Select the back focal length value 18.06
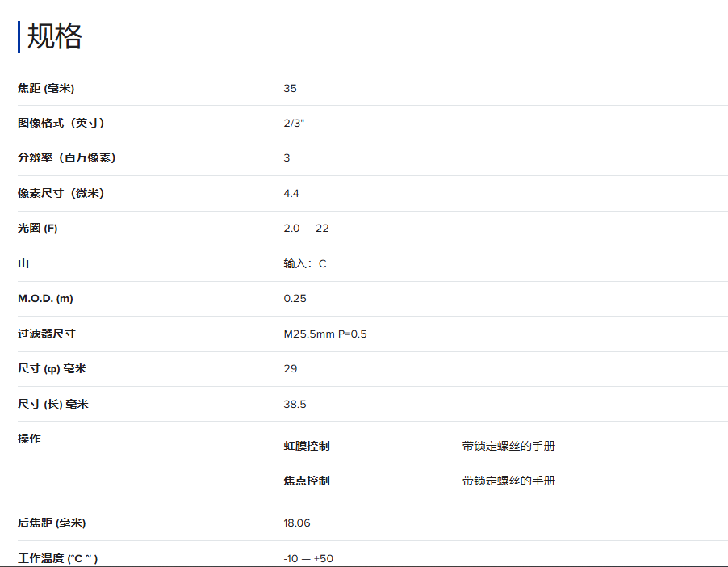Image resolution: width=728 pixels, height=567 pixels. (297, 523)
